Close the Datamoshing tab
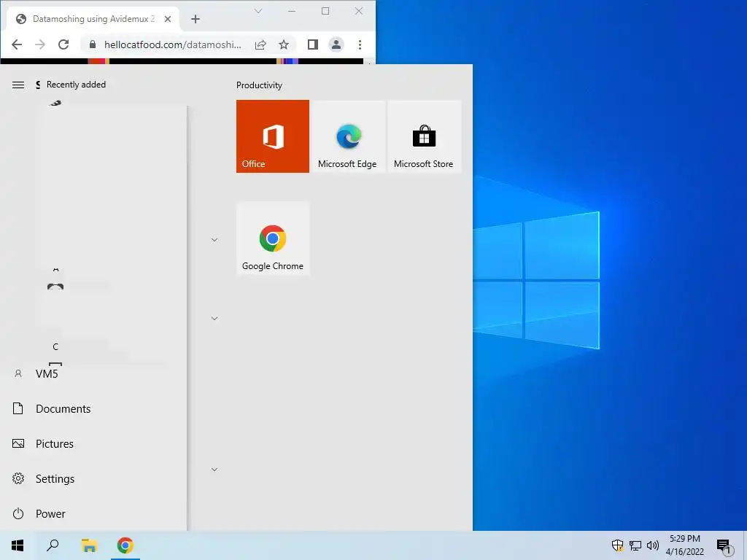 coord(168,19)
